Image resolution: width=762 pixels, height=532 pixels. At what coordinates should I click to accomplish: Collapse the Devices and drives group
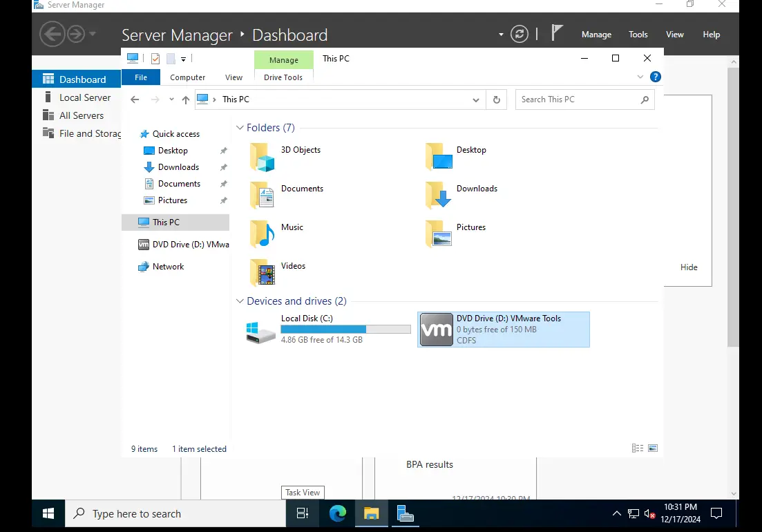click(240, 301)
